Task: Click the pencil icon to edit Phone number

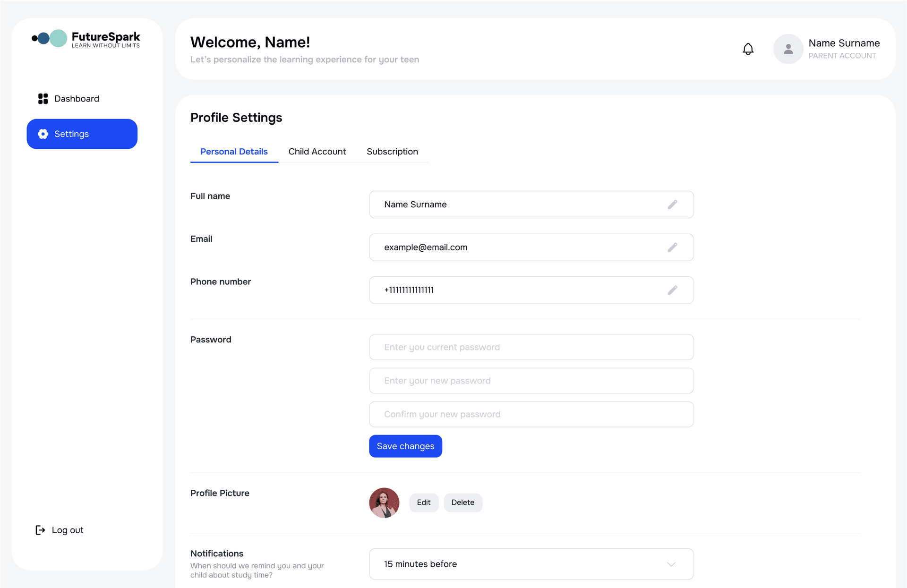Action: click(673, 290)
